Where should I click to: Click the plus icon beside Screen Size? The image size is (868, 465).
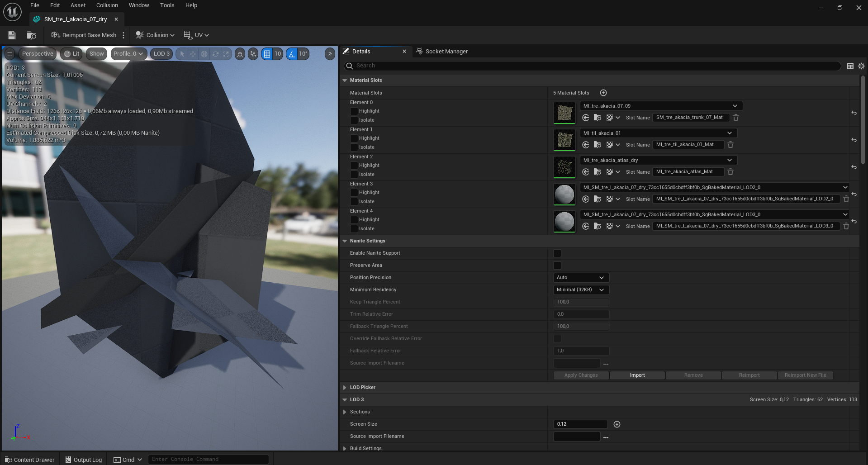point(617,424)
